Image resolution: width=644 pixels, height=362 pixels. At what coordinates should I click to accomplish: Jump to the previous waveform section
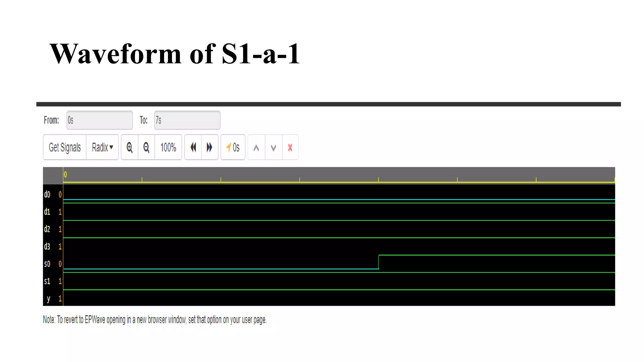click(x=193, y=147)
